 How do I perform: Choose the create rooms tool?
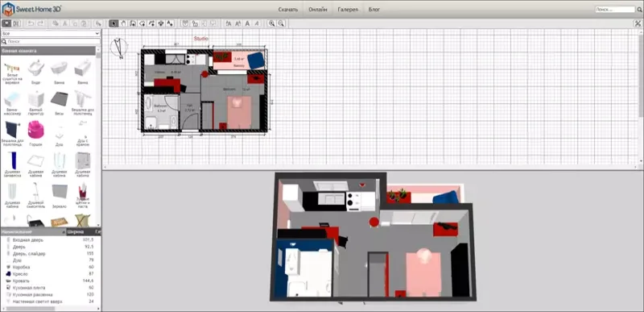(x=142, y=24)
